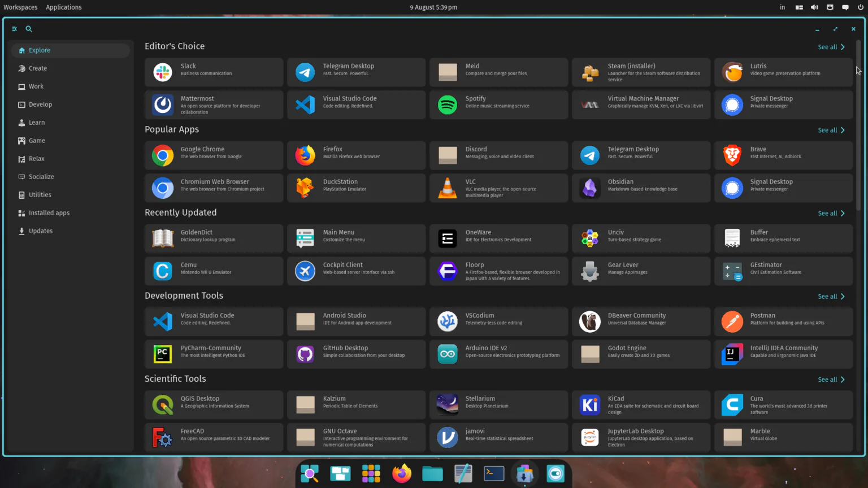
Task: Click the Postman app icon
Action: click(732, 322)
